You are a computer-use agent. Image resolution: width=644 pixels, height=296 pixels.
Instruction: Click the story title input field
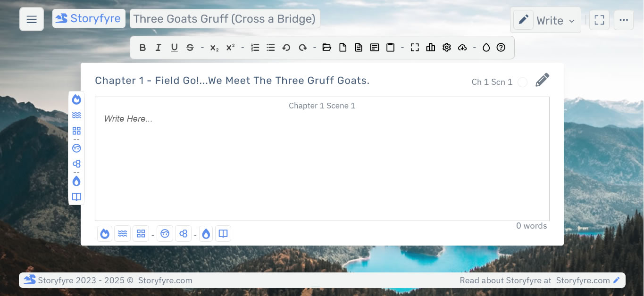tap(225, 19)
